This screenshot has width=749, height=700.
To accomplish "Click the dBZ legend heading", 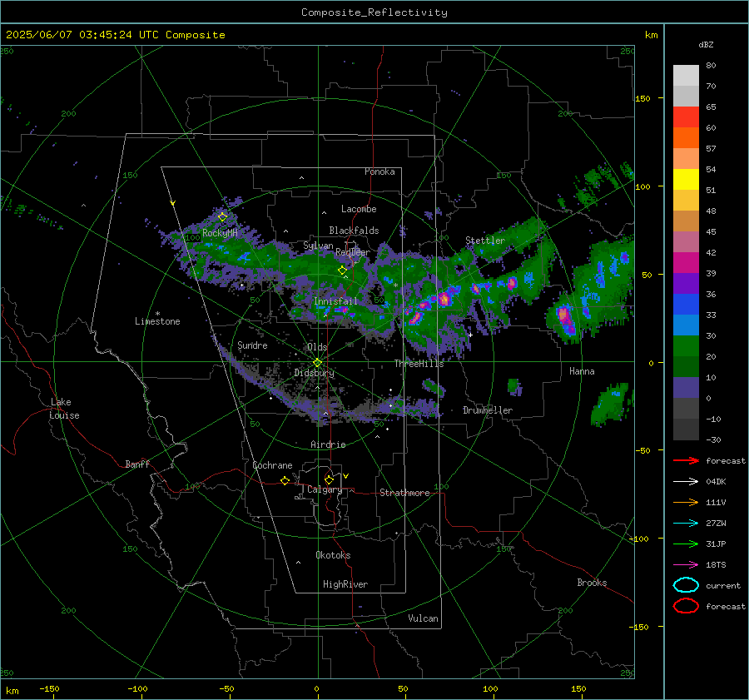I will point(706,44).
